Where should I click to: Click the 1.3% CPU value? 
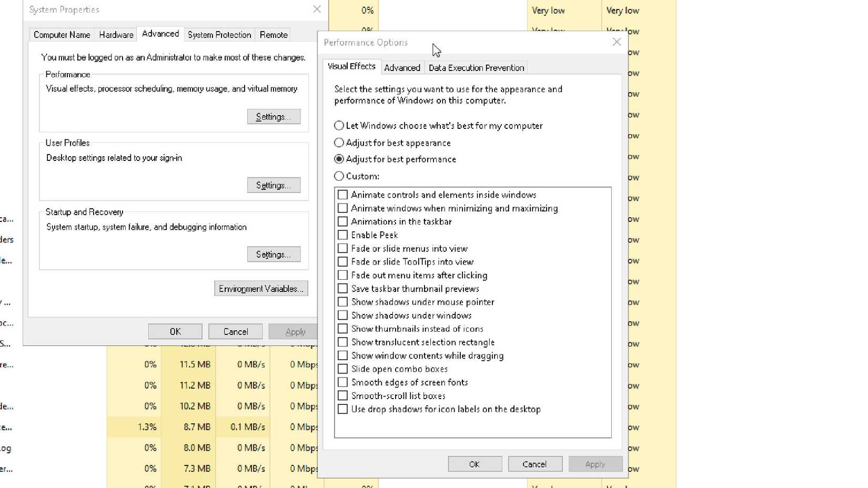point(134,427)
